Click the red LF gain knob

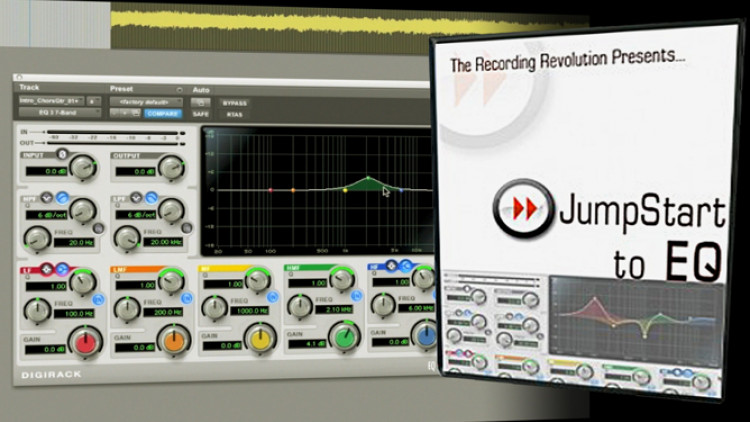(x=86, y=342)
